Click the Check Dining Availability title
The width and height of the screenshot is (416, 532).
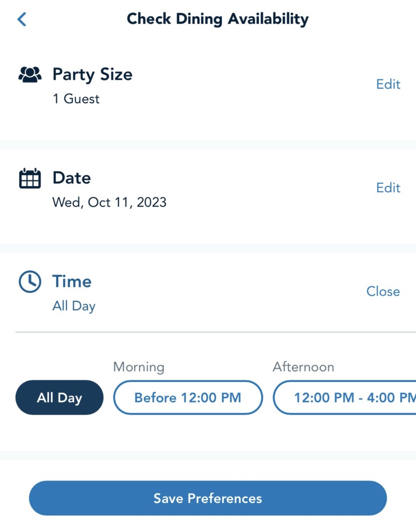(218, 19)
